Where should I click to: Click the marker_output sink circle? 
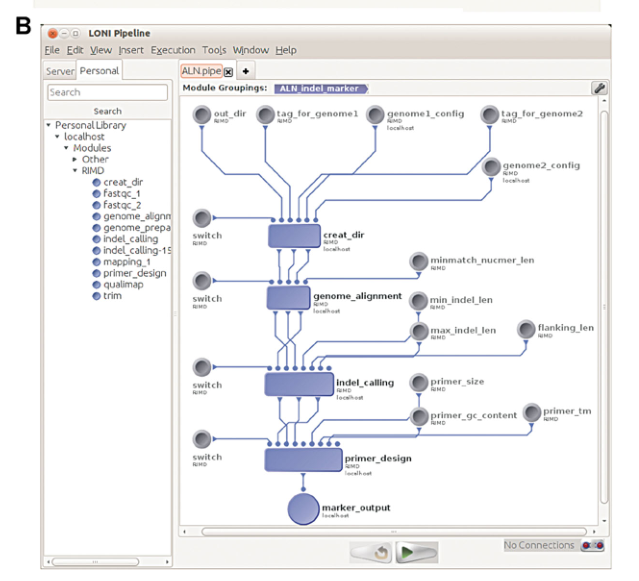pos(303,508)
